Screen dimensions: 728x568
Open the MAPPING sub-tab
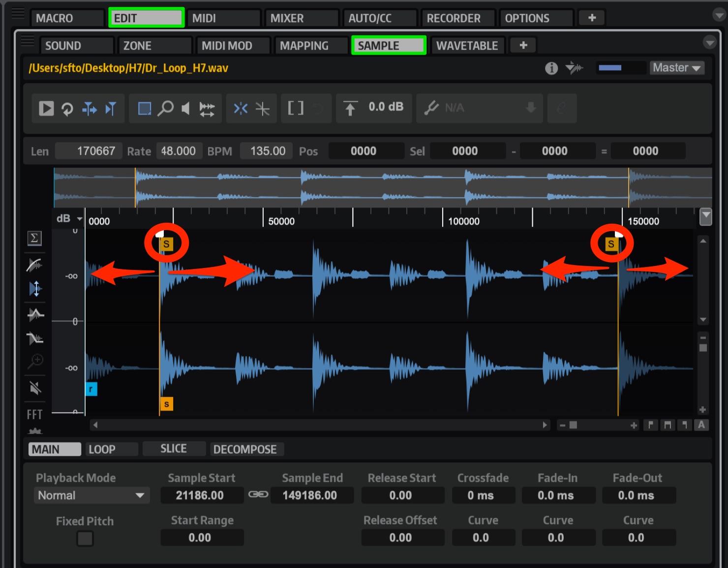(311, 46)
